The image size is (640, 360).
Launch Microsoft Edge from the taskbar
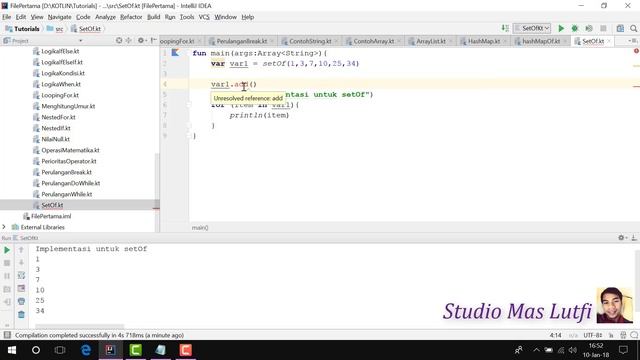coord(86,350)
